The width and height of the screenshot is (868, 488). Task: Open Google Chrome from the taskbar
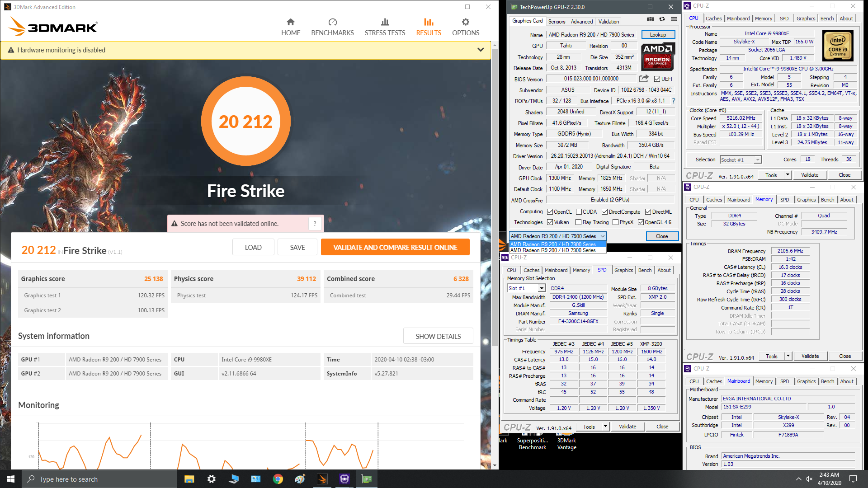[278, 479]
